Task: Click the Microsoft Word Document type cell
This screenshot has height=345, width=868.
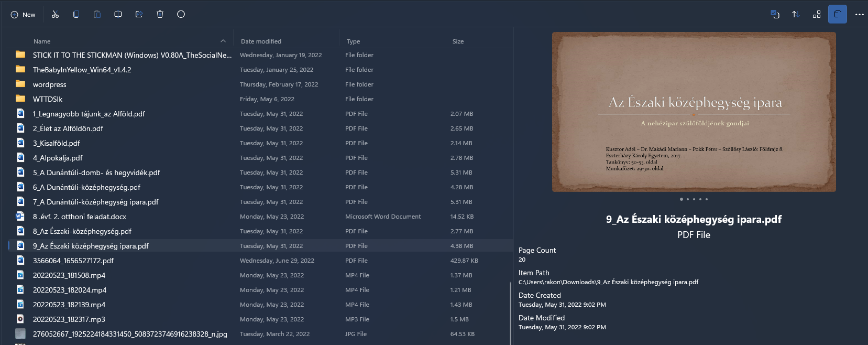Action: click(x=383, y=217)
